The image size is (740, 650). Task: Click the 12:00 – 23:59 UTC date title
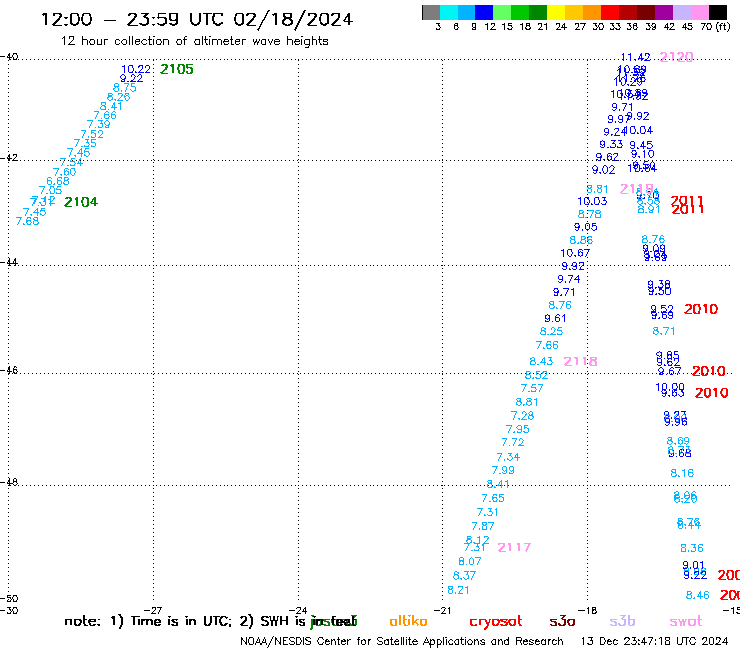[196, 19]
